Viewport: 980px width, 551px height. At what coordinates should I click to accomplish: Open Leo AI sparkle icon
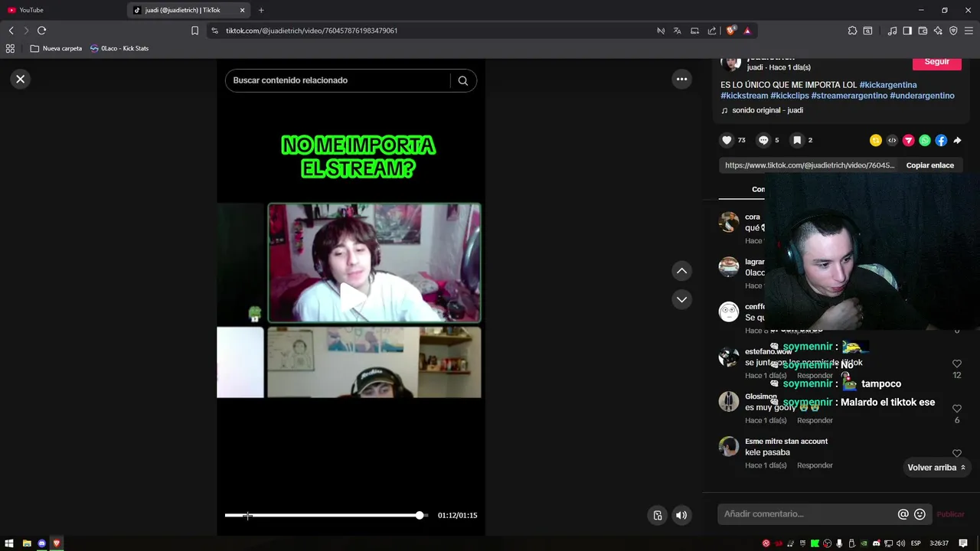coord(938,31)
